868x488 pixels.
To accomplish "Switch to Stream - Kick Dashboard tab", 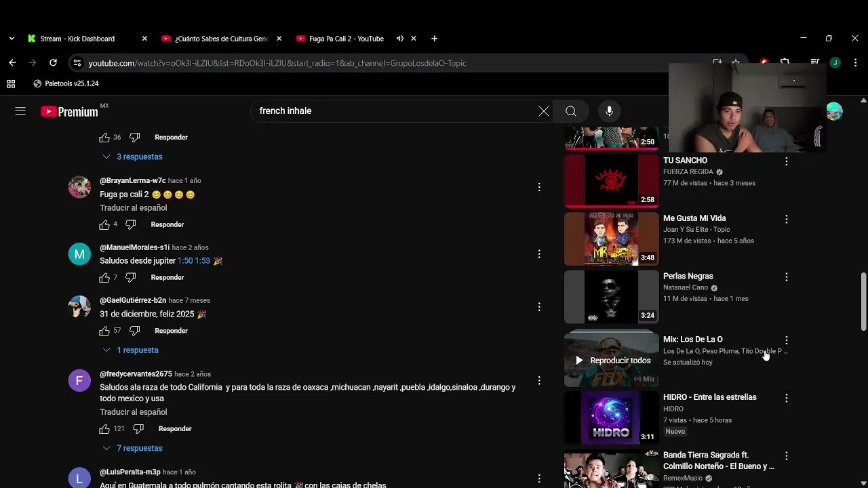I will pos(87,39).
